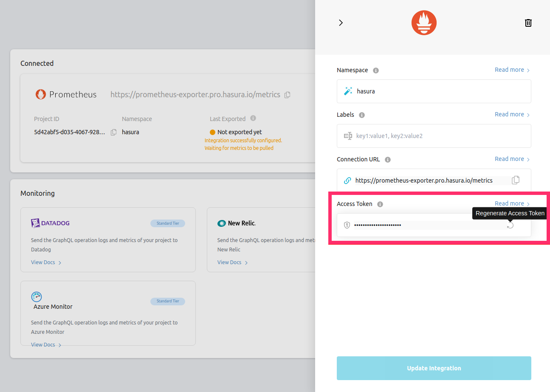Copy the Connection URL with its copy icon

click(x=515, y=180)
